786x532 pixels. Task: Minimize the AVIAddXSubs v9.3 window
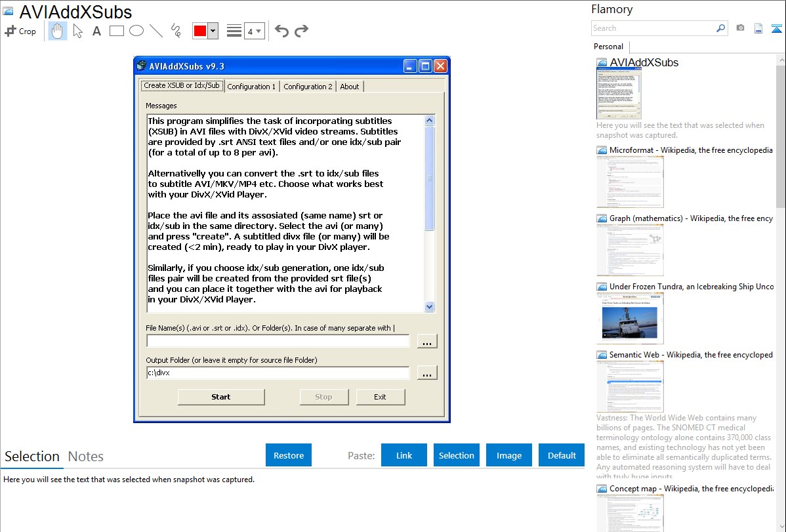coord(410,66)
